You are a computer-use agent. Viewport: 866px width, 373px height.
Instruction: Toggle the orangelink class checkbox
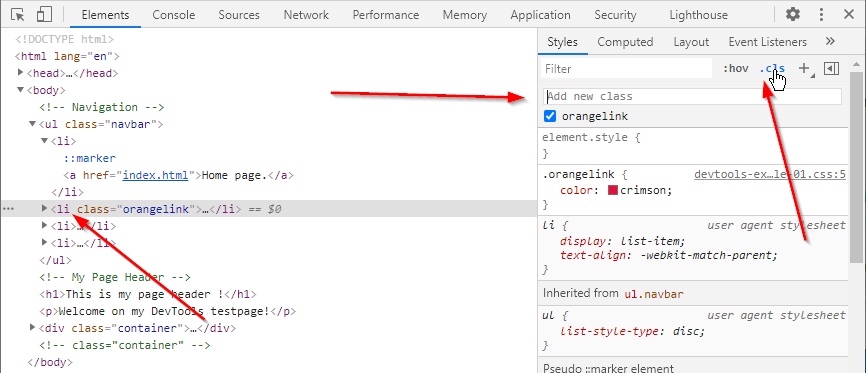[x=550, y=116]
